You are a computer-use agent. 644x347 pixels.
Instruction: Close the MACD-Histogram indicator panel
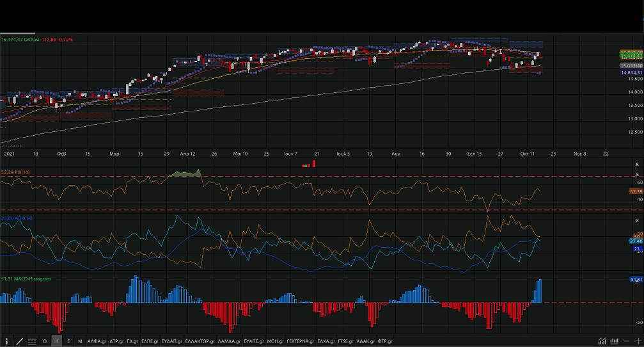coord(637,280)
